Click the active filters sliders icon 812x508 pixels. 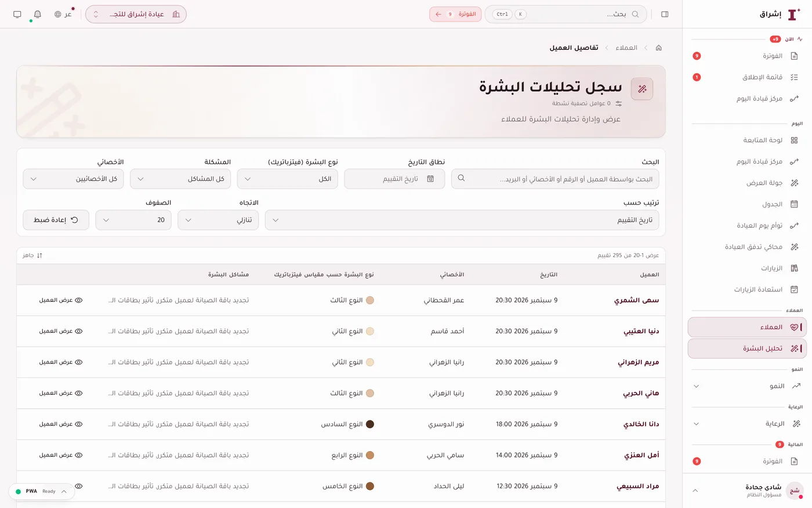point(619,103)
